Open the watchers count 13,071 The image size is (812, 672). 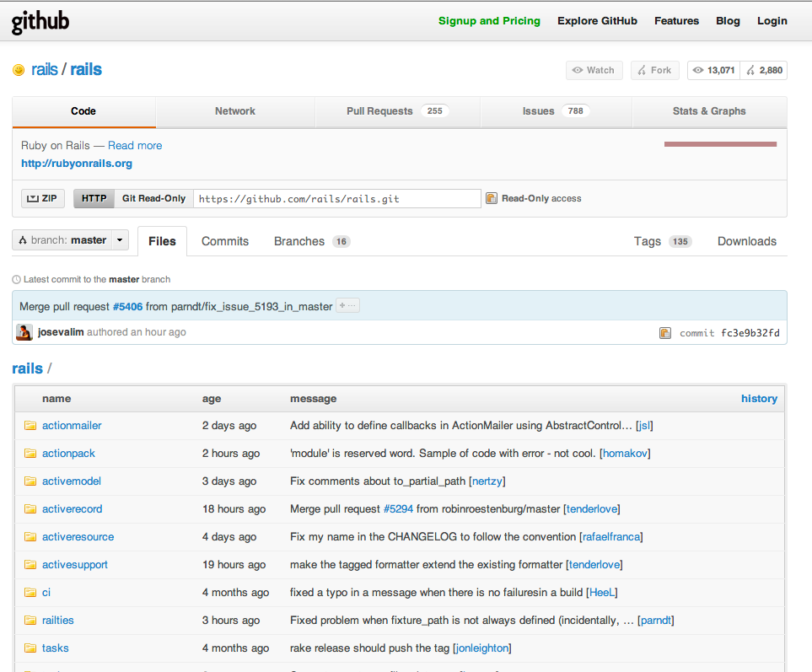pos(713,71)
